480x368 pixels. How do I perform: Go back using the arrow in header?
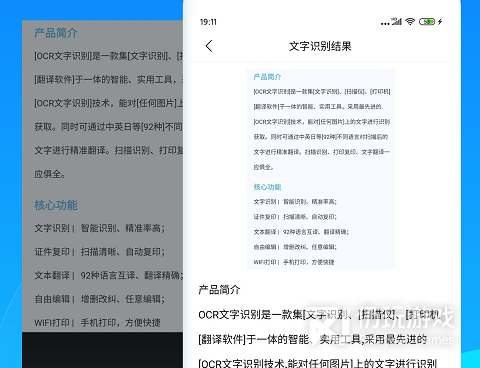[x=209, y=46]
